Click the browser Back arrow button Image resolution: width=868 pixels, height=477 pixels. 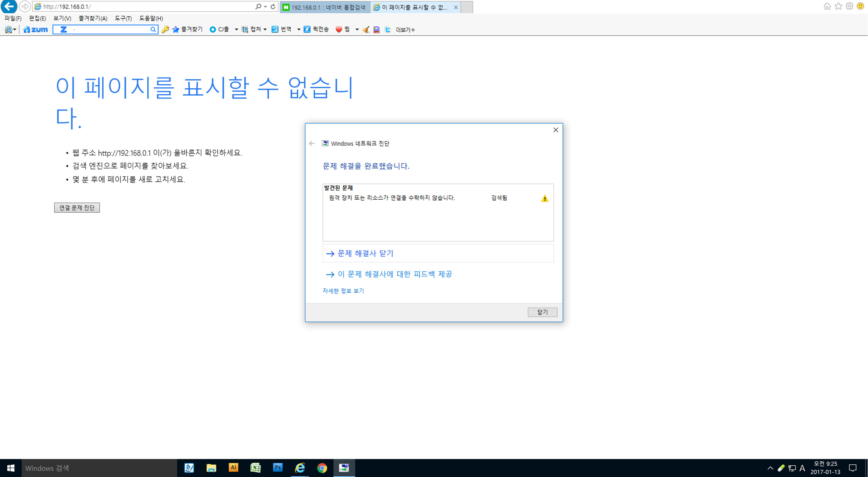point(9,6)
